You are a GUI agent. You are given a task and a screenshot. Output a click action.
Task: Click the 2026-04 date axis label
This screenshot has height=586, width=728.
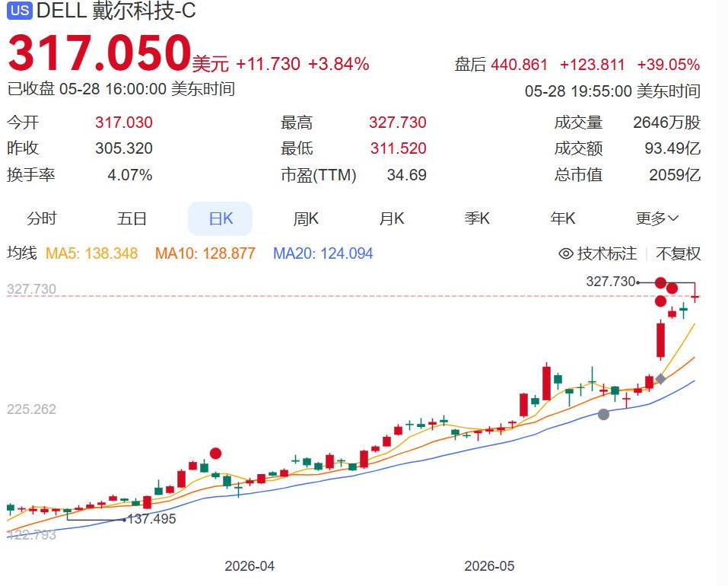pos(250,566)
